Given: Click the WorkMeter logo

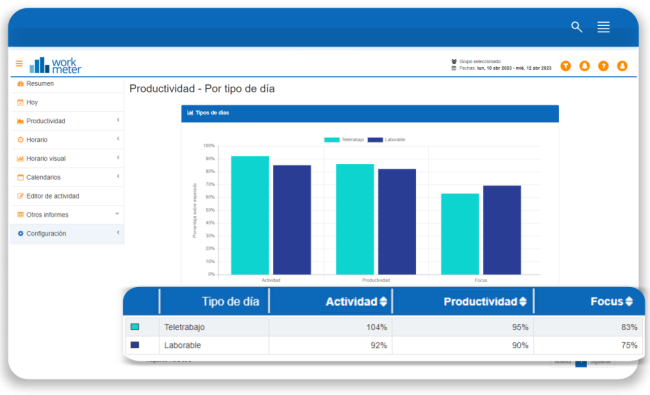Looking at the screenshot, I should coord(55,65).
